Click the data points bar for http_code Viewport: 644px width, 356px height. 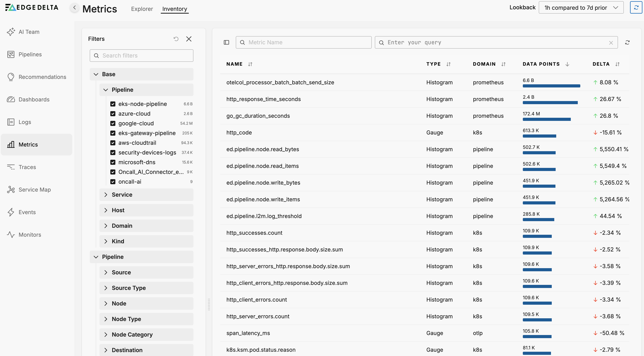pos(539,136)
